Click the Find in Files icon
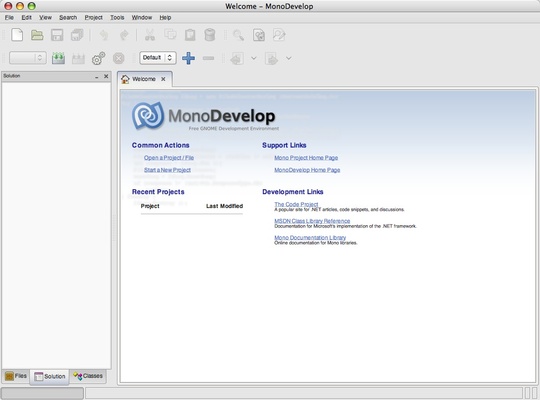This screenshot has width=540, height=400. click(x=259, y=35)
